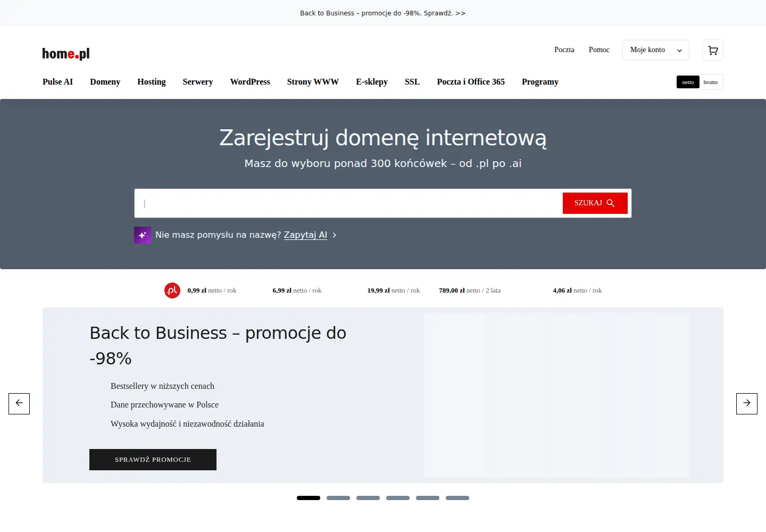The image size is (766, 532).
Task: Click 'Wysoka wydajność i niezawodność' text
Action: point(187,424)
